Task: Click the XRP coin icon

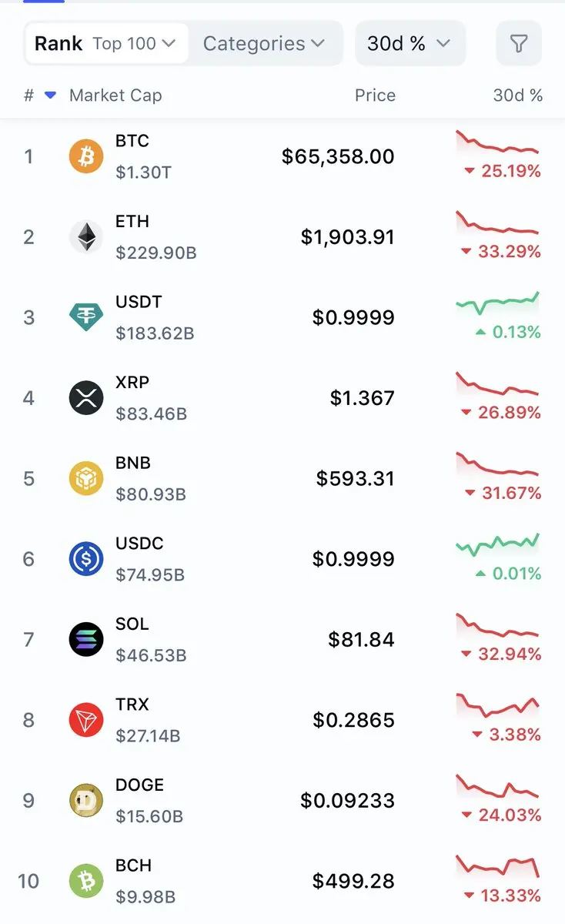Action: coord(86,398)
